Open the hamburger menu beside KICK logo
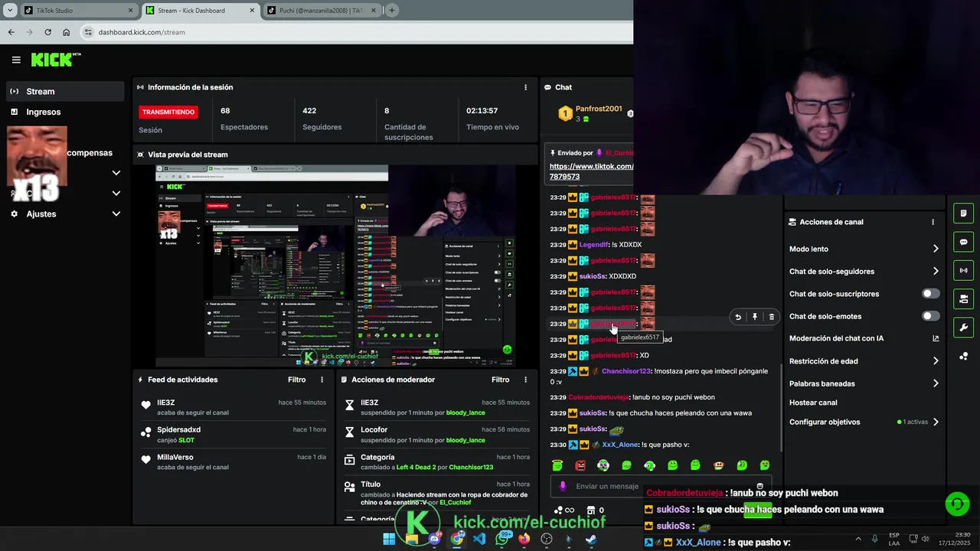980x551 pixels. [16, 60]
